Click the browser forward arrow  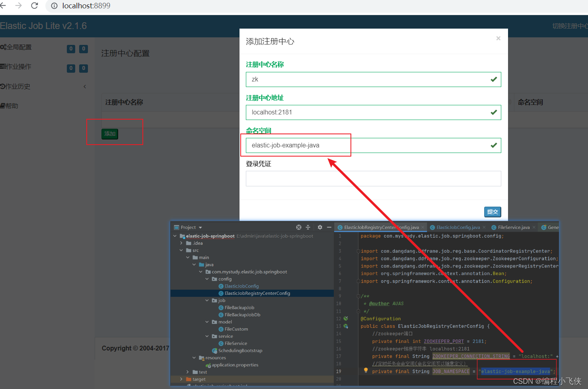(18, 6)
